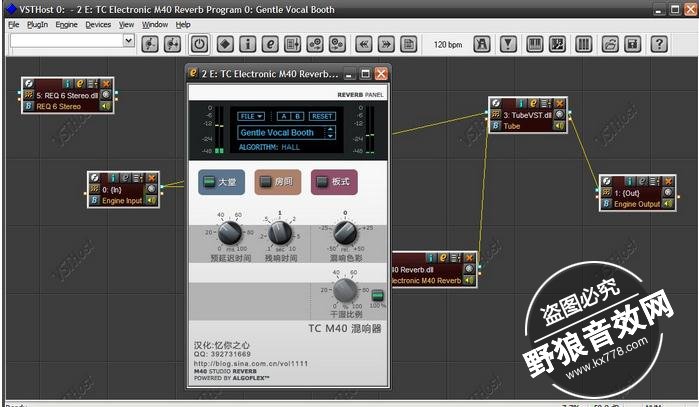
Task: Enable the orange 房间 (Room) algorithm button
Action: pos(278,182)
